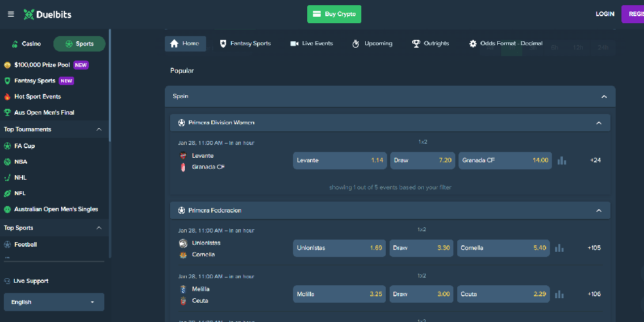The width and height of the screenshot is (644, 322).
Task: Collapse the Spain section
Action: click(603, 97)
